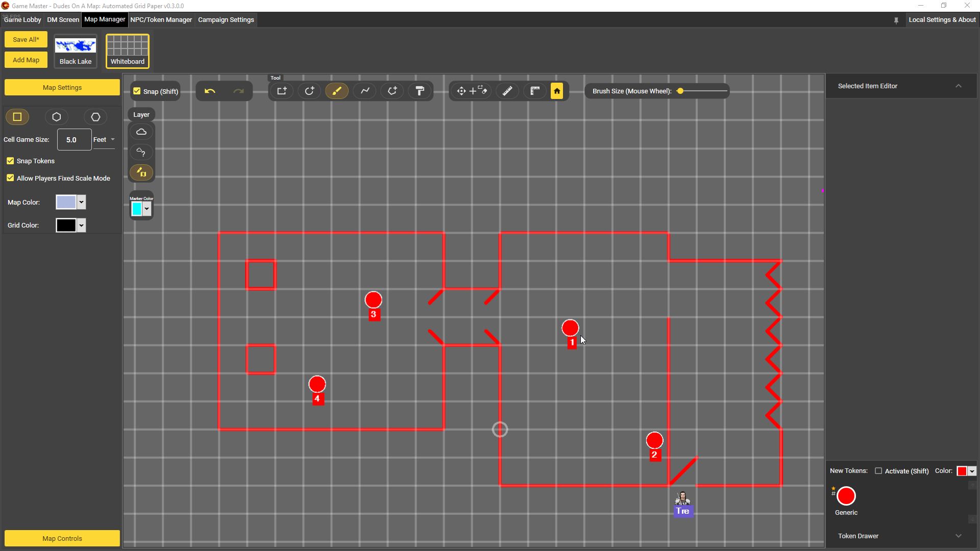Choose the hexagon grid shape

pyautogui.click(x=57, y=117)
